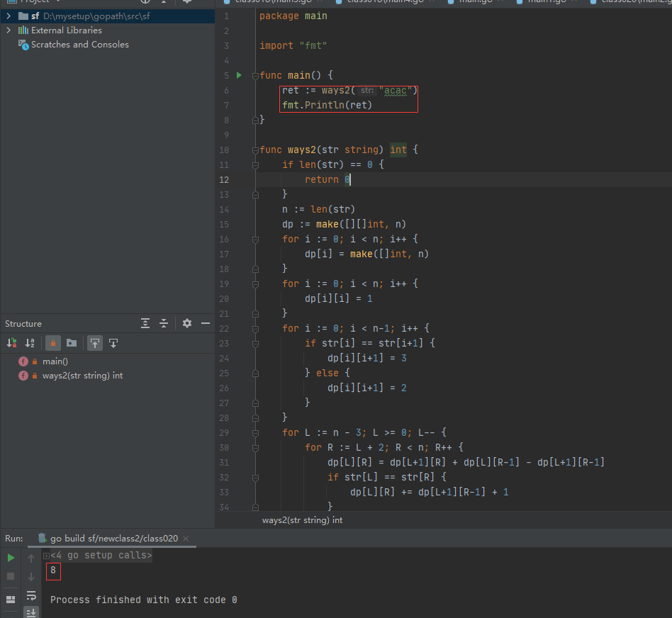
Task: Toggle sort by visibility in Structure
Action: [x=11, y=343]
